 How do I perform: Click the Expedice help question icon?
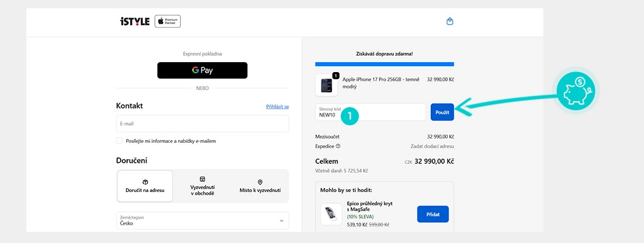pyautogui.click(x=338, y=146)
